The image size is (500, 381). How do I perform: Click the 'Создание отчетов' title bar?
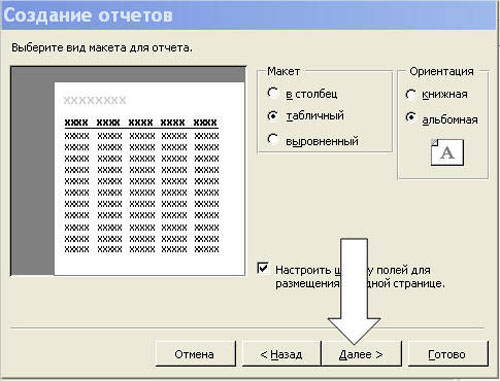[x=249, y=15]
